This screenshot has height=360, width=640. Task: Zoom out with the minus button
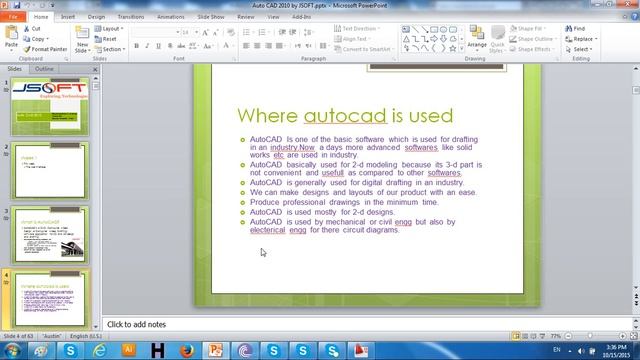tap(568, 336)
